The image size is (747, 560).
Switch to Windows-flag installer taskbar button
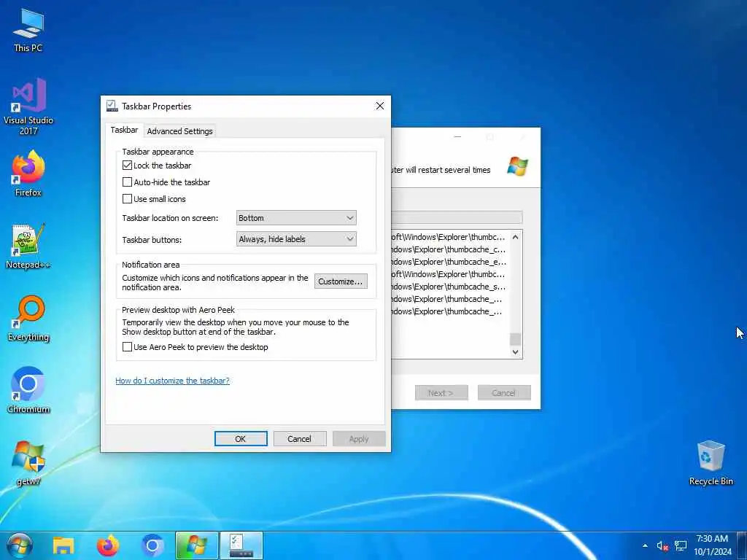click(x=197, y=545)
